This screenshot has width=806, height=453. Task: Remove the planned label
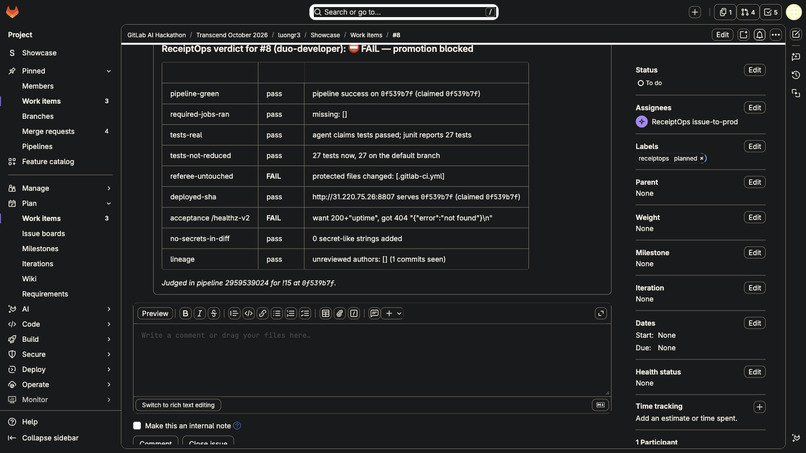[x=702, y=158]
